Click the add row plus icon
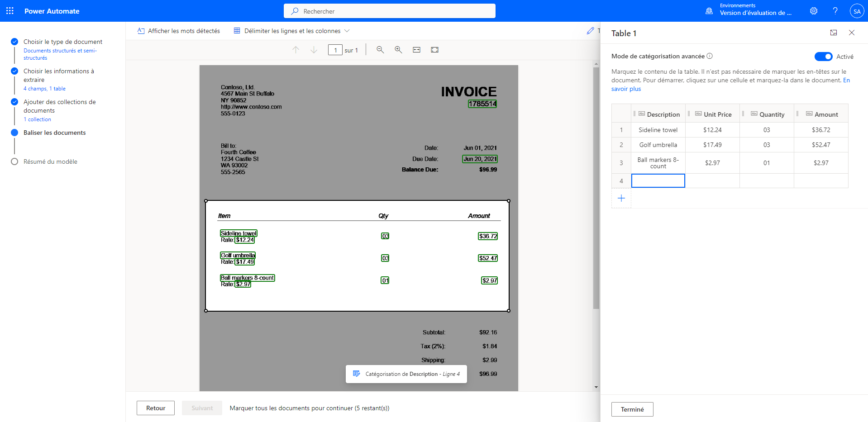868x422 pixels. 621,198
